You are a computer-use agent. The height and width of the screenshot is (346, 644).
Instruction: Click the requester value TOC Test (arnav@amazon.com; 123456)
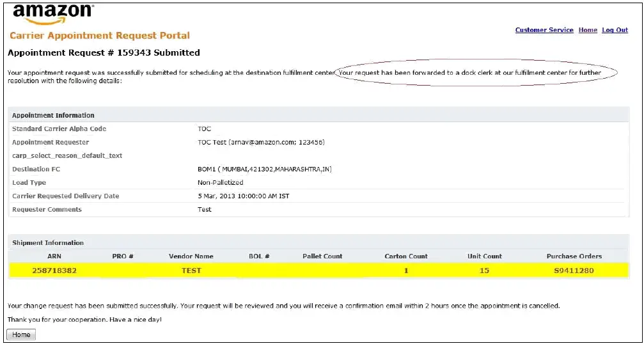[x=261, y=142]
